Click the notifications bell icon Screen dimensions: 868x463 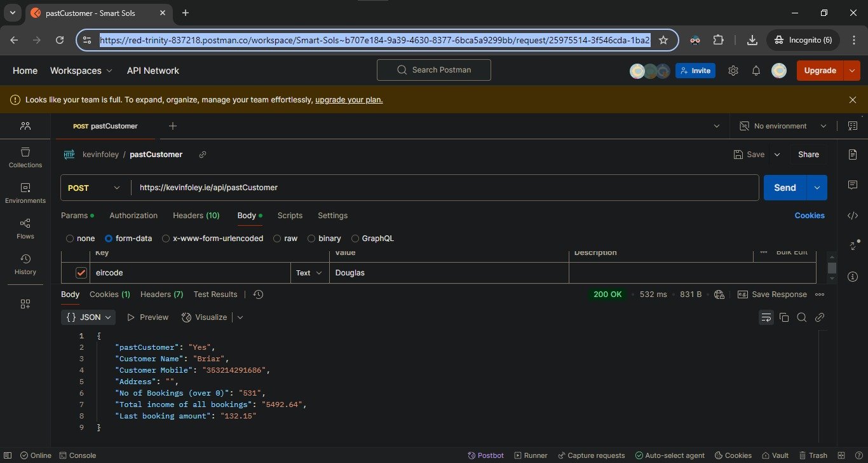(x=756, y=71)
